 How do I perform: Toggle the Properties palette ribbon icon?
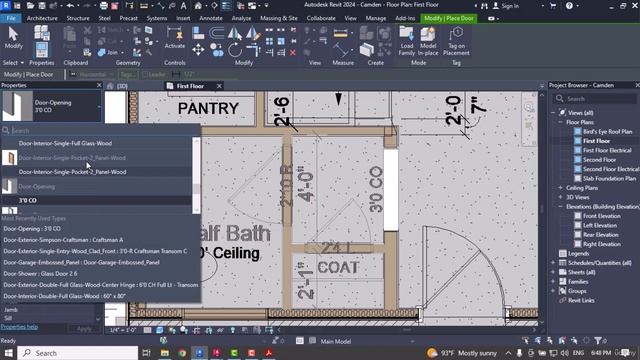coord(41,50)
